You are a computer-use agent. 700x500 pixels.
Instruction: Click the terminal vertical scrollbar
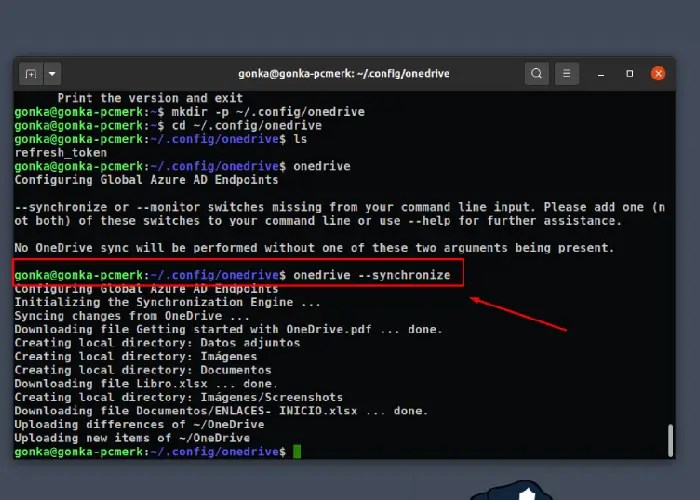point(670,440)
